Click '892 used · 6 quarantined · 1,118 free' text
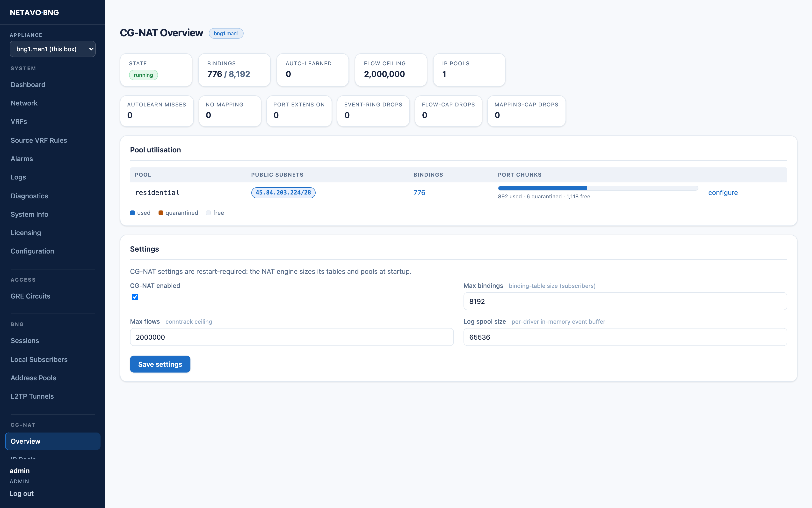The height and width of the screenshot is (508, 812). pos(544,196)
